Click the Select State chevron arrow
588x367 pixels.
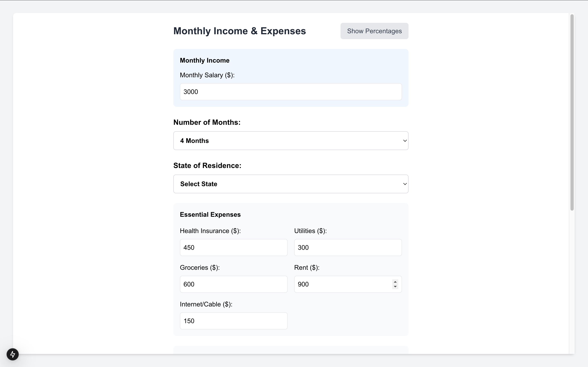click(404, 184)
